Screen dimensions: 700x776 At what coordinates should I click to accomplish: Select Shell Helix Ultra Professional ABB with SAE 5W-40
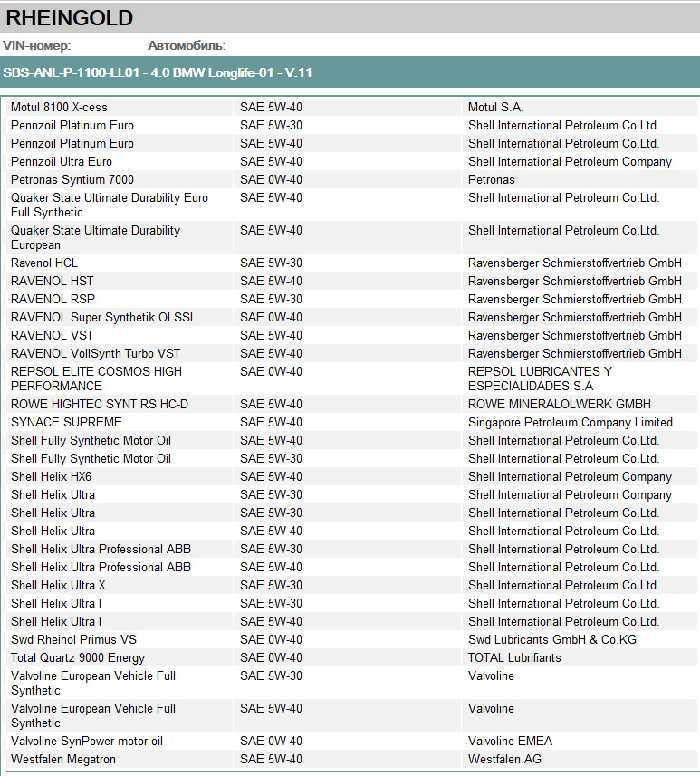(x=101, y=567)
